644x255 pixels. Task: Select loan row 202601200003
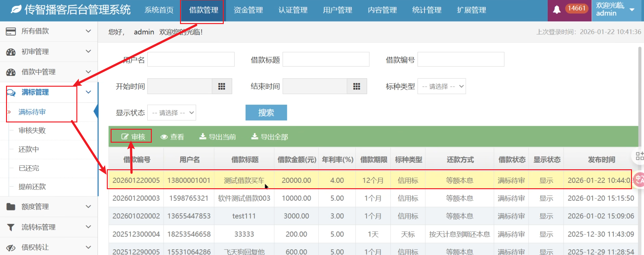[136, 198]
